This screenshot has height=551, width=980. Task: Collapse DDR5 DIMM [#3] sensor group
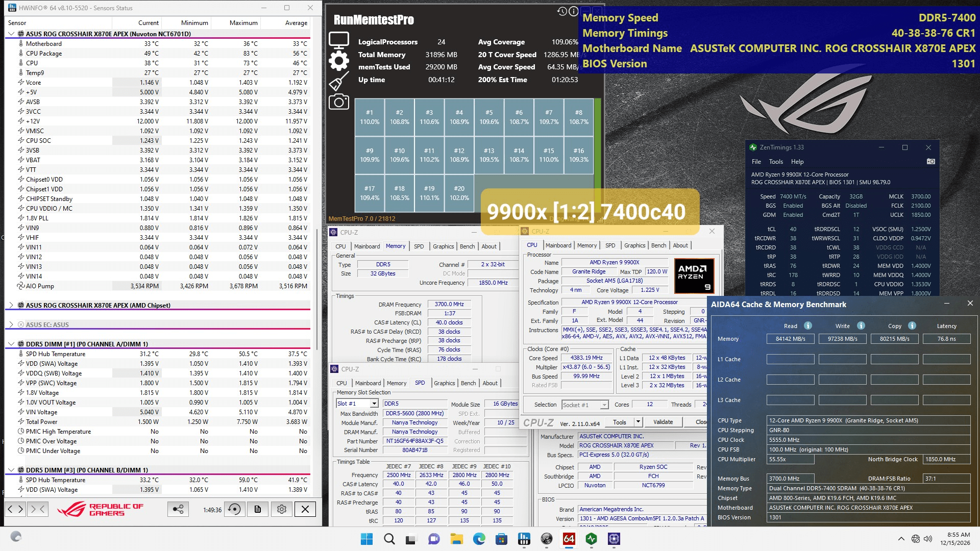pyautogui.click(x=11, y=470)
